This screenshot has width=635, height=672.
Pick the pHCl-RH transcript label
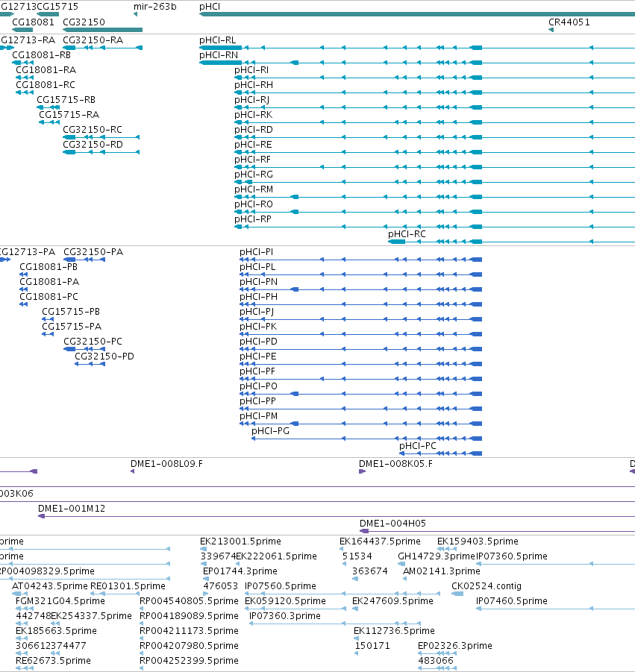pos(254,85)
